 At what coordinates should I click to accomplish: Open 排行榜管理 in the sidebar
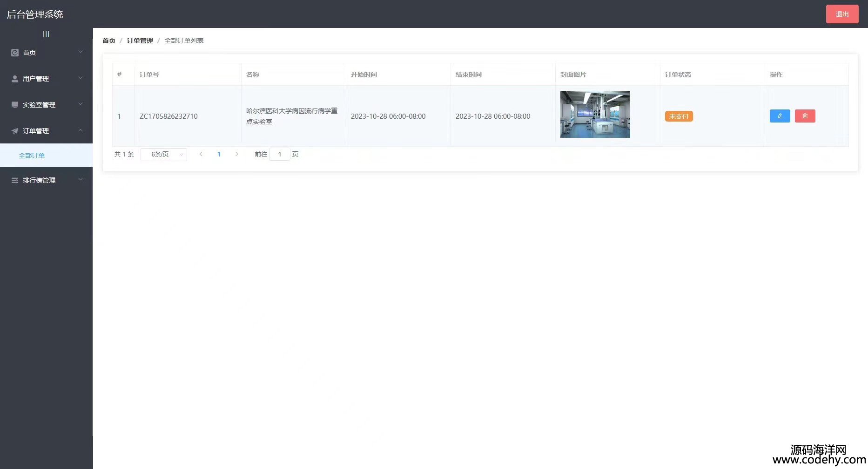[47, 180]
